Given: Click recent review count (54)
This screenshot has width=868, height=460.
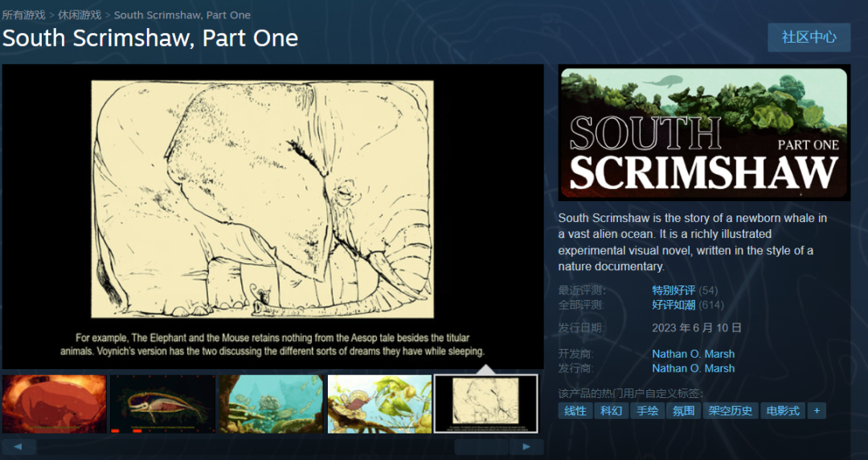Looking at the screenshot, I should coord(708,290).
